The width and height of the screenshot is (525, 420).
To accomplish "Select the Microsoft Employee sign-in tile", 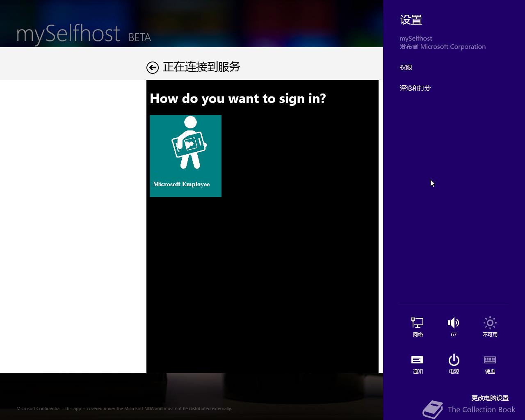I will click(x=185, y=156).
